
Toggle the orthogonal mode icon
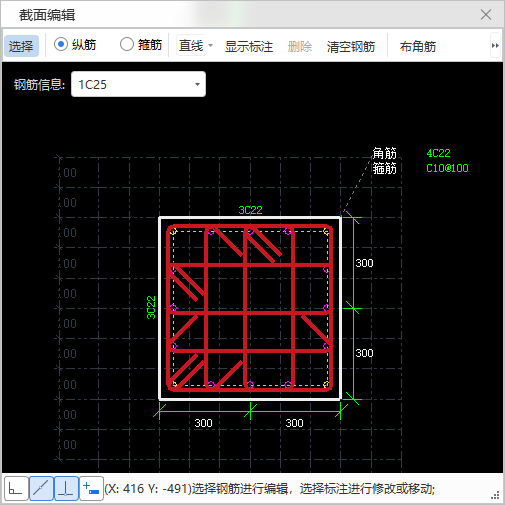pos(16,489)
